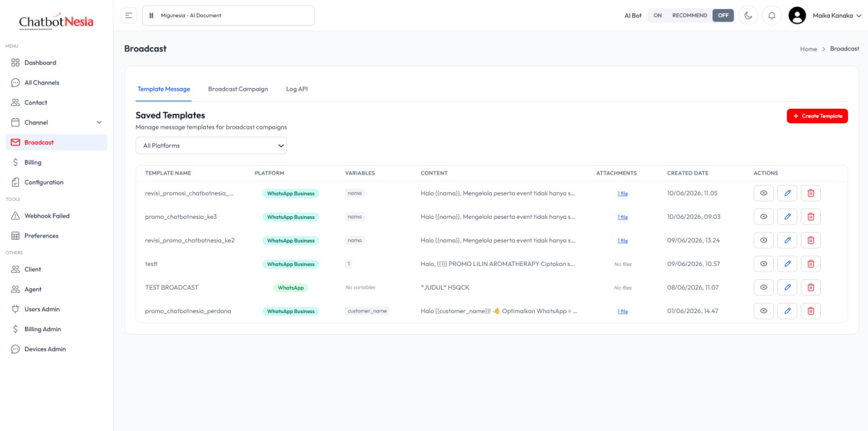Turn AI Bot OFF
The height and width of the screenshot is (431, 868).
point(723,15)
